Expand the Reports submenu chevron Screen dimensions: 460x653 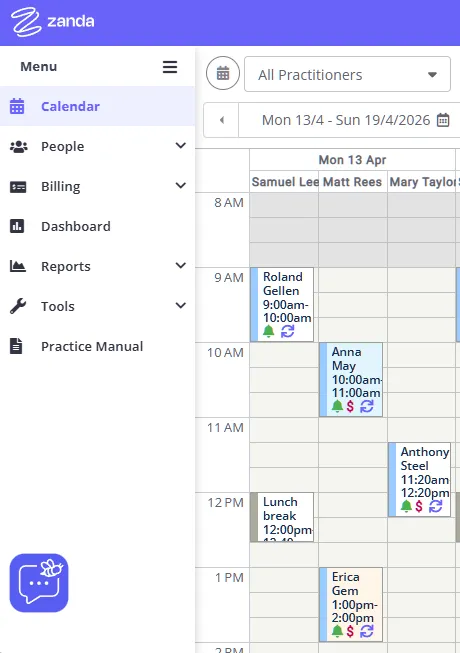(181, 266)
